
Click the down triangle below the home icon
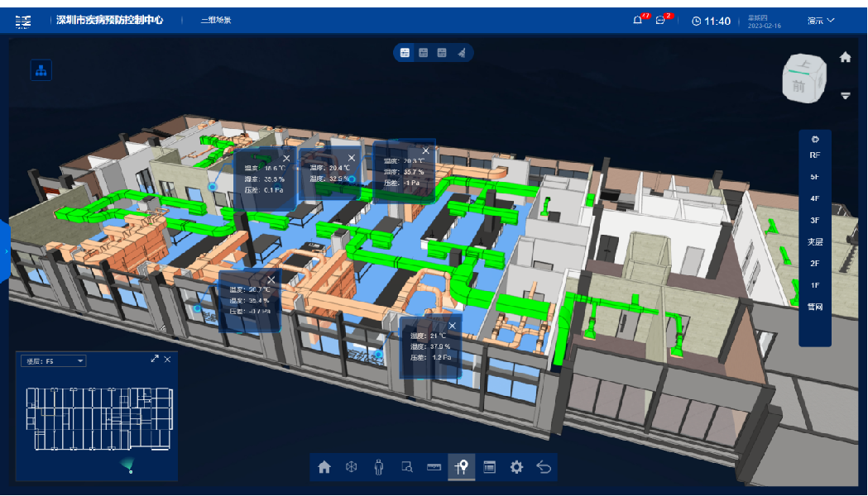point(845,96)
